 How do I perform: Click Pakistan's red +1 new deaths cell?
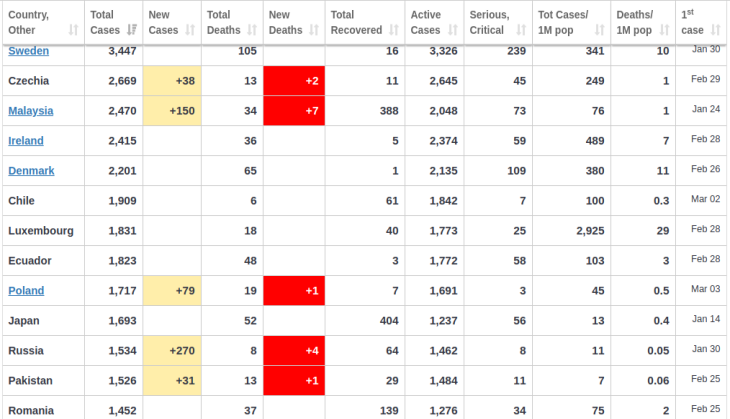(294, 381)
